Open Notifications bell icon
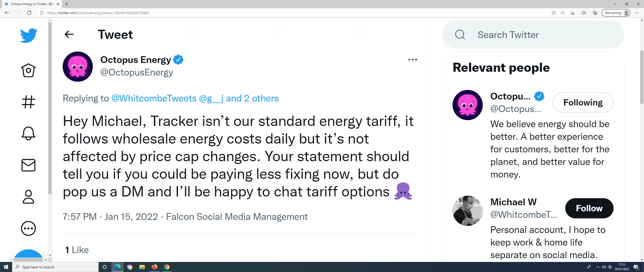 pos(28,133)
